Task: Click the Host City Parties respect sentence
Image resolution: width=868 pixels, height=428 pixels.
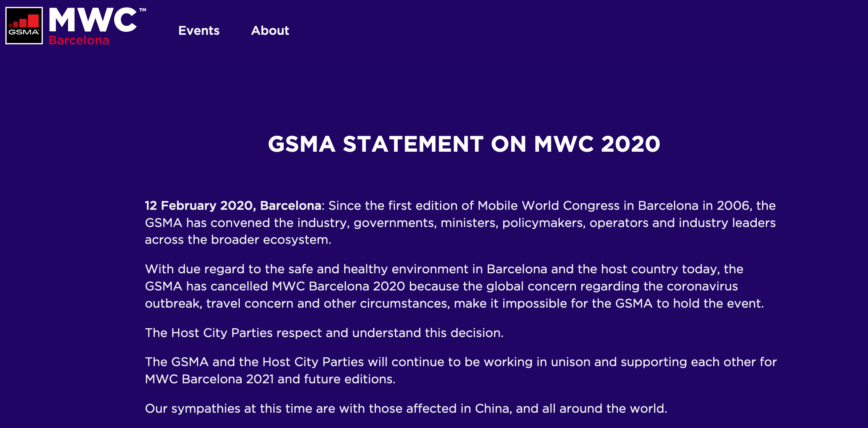Action: click(324, 333)
